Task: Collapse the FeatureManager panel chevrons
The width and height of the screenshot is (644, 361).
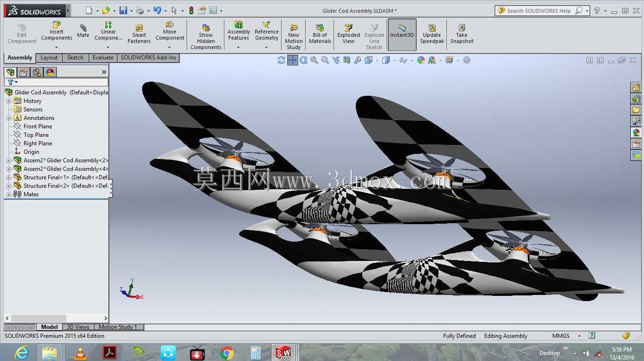Action: tap(104, 72)
